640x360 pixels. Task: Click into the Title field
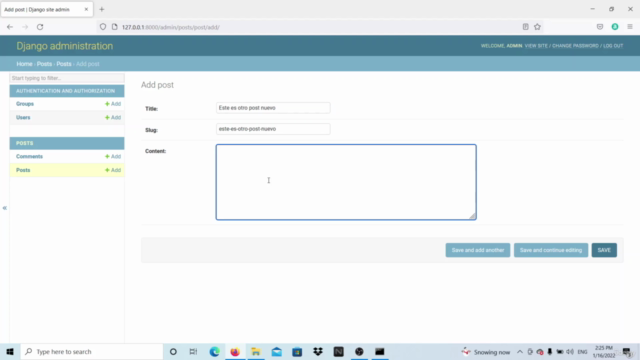point(273,108)
